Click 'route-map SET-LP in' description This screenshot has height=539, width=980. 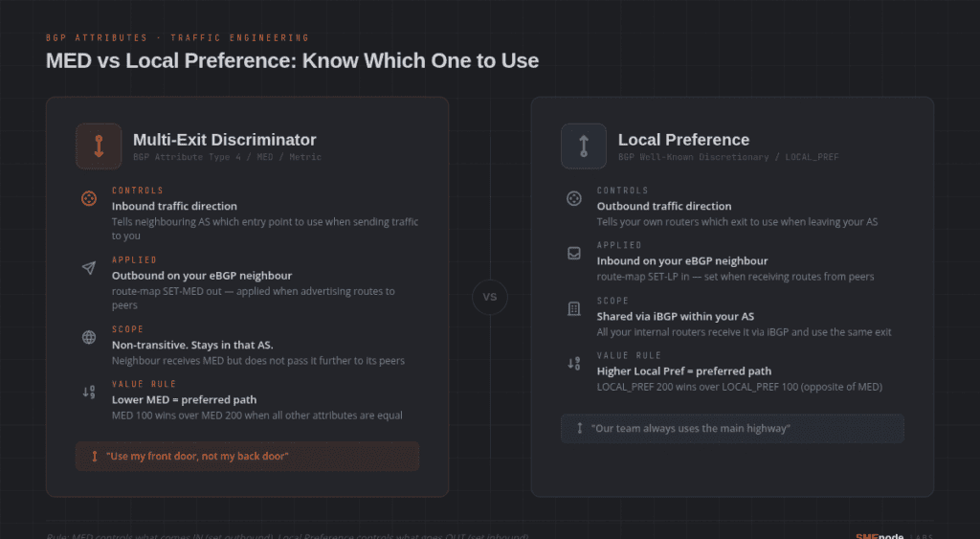tap(736, 277)
